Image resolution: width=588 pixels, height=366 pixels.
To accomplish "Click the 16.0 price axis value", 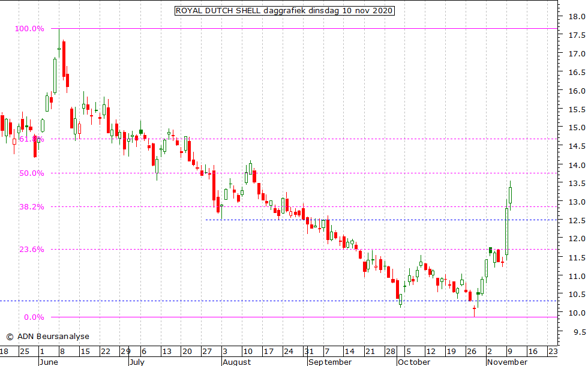I will click(x=577, y=91).
